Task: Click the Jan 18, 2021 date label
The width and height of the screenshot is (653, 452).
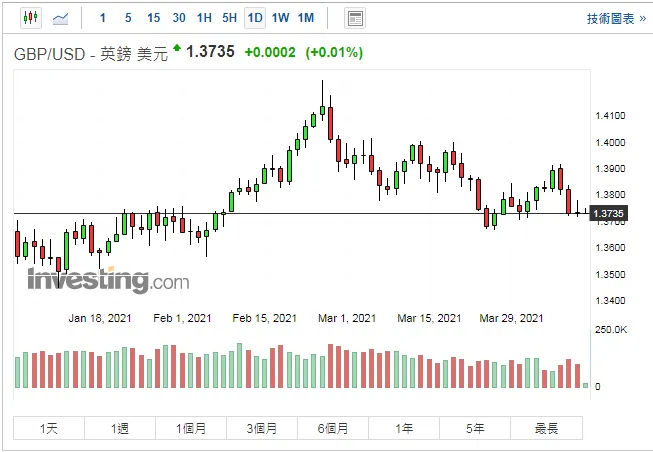Action: (100, 318)
